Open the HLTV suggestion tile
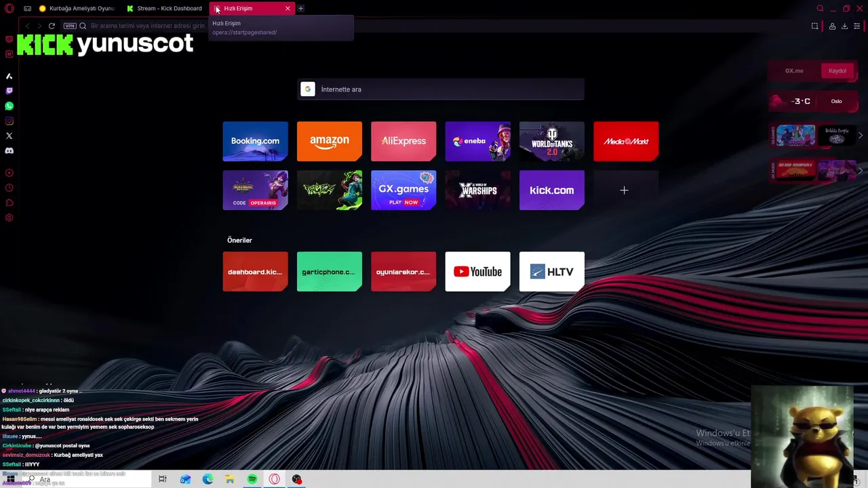The width and height of the screenshot is (868, 488). tap(552, 272)
